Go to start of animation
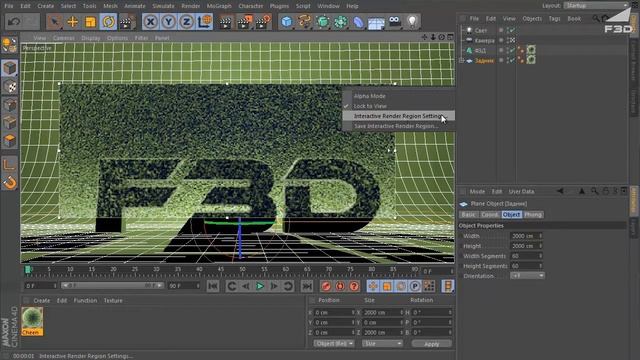The image size is (640, 360). tap(213, 286)
